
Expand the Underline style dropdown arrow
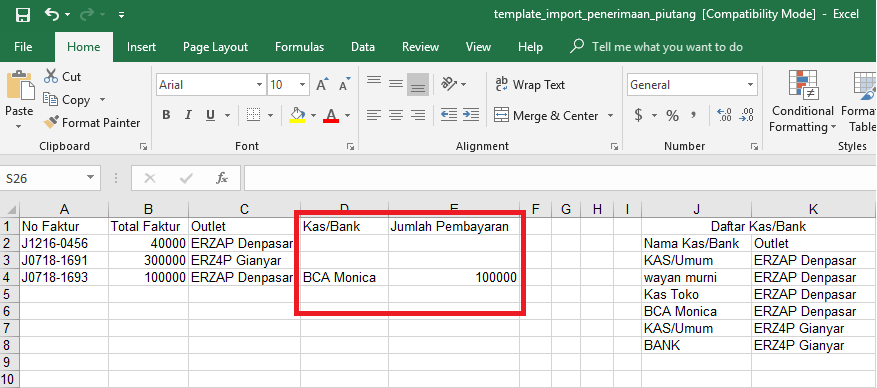pyautogui.click(x=227, y=116)
